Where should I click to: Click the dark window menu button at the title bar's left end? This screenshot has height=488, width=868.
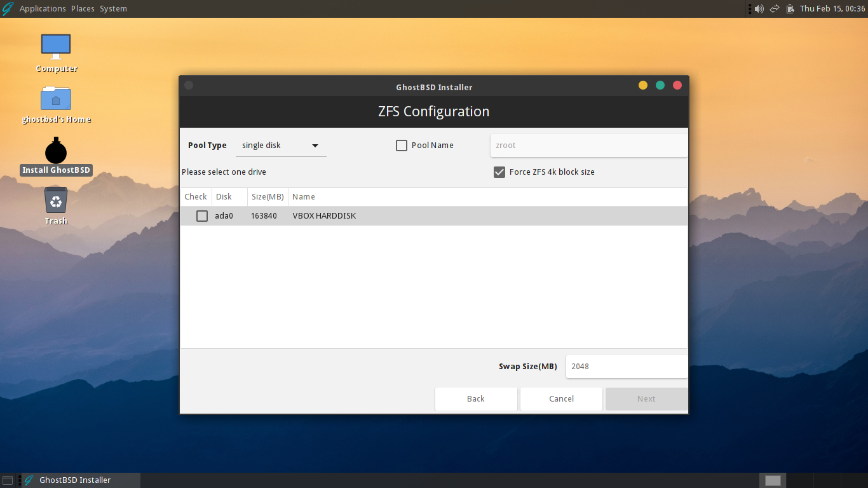189,85
